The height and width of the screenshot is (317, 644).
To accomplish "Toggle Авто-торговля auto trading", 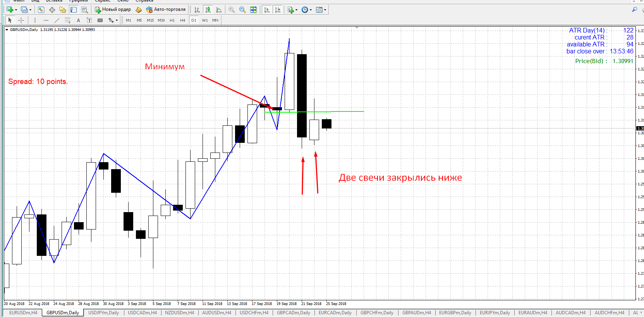I will pyautogui.click(x=166, y=10).
